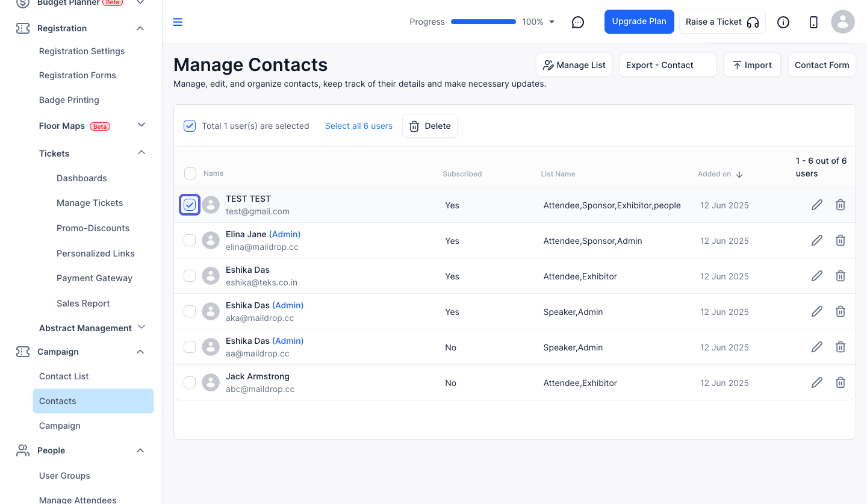
Task: Sort by Added on arrow icon
Action: pos(739,175)
